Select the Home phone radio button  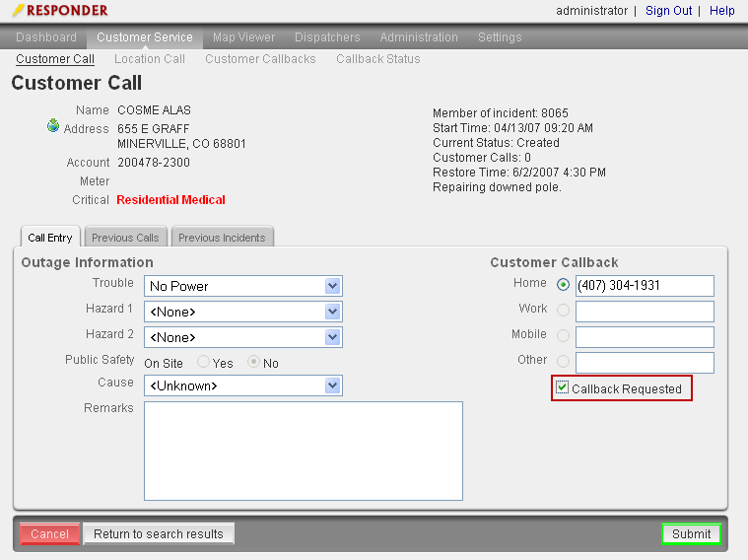pyautogui.click(x=563, y=286)
